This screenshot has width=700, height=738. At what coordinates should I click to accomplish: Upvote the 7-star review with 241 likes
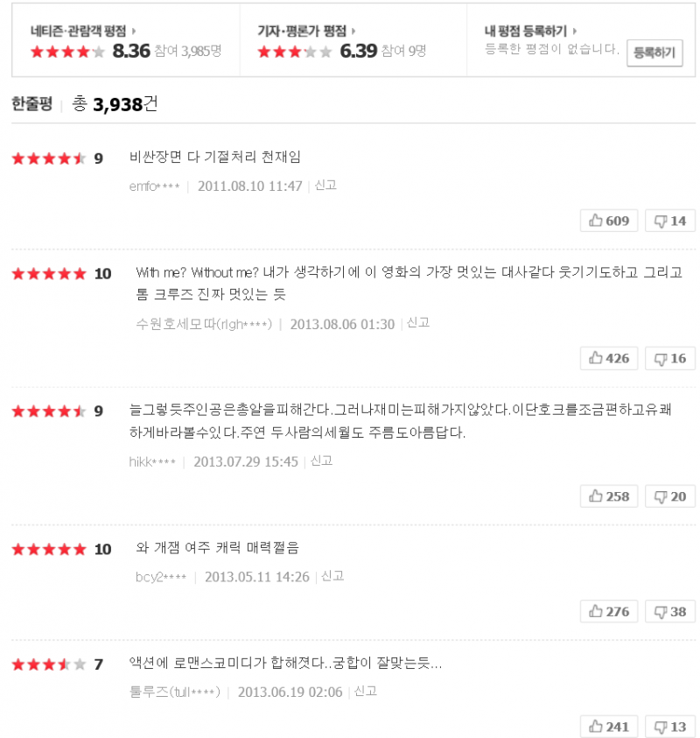coord(609,727)
